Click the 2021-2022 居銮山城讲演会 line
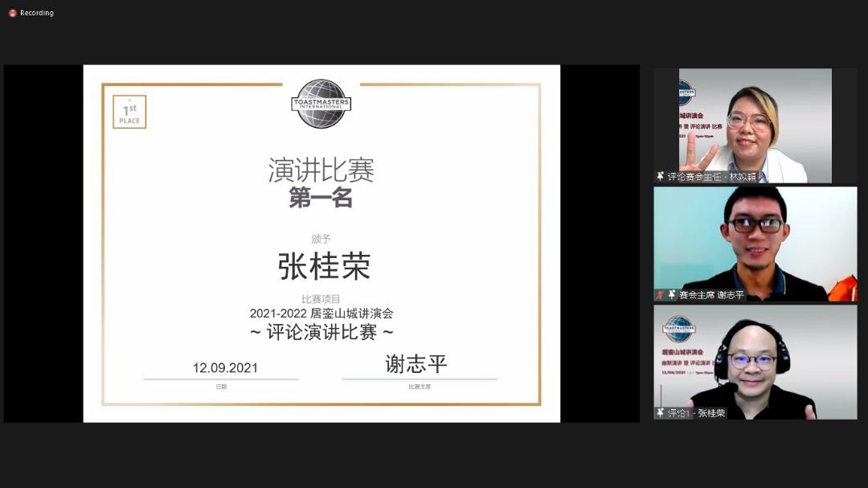The width and height of the screenshot is (868, 488). [321, 314]
